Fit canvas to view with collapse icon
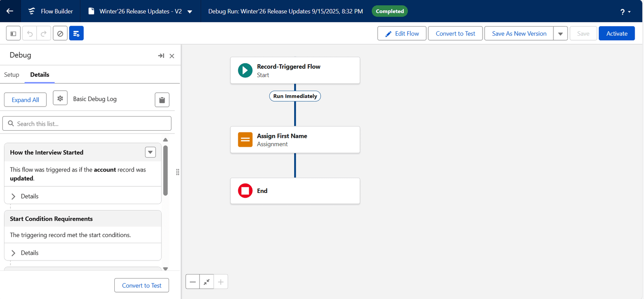The image size is (644, 299). pyautogui.click(x=206, y=282)
